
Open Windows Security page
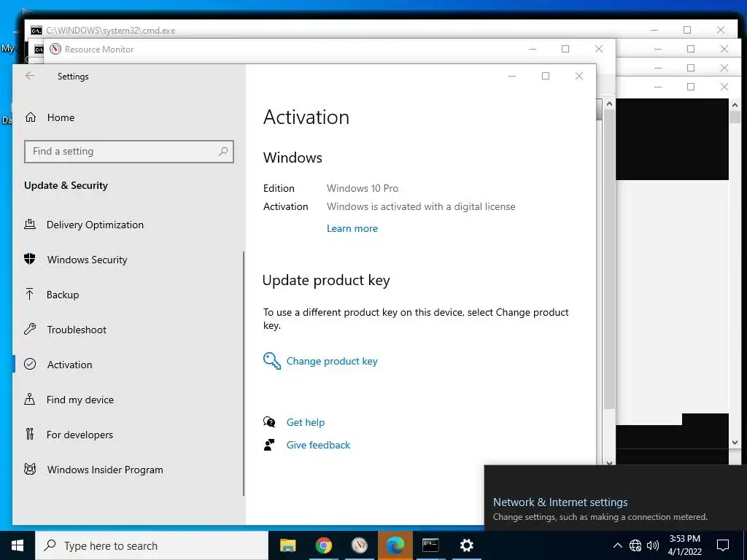tap(88, 260)
